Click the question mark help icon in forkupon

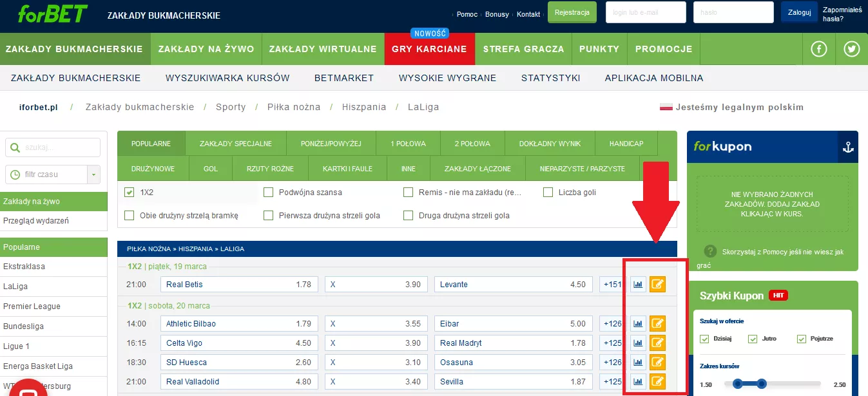[711, 251]
